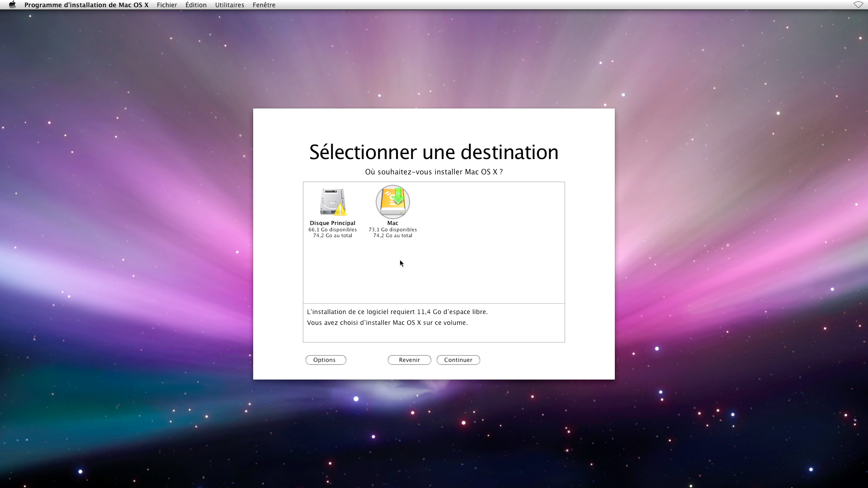The width and height of the screenshot is (868, 488).
Task: Open the Fenêtre menu
Action: click(264, 5)
